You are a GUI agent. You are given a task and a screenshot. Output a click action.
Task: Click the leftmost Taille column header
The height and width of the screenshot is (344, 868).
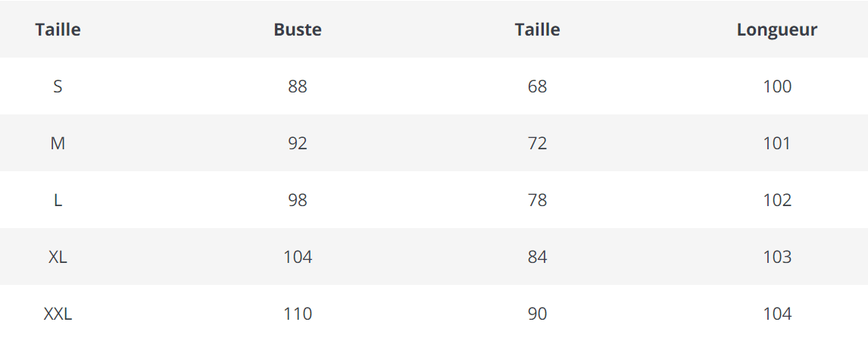point(58,30)
